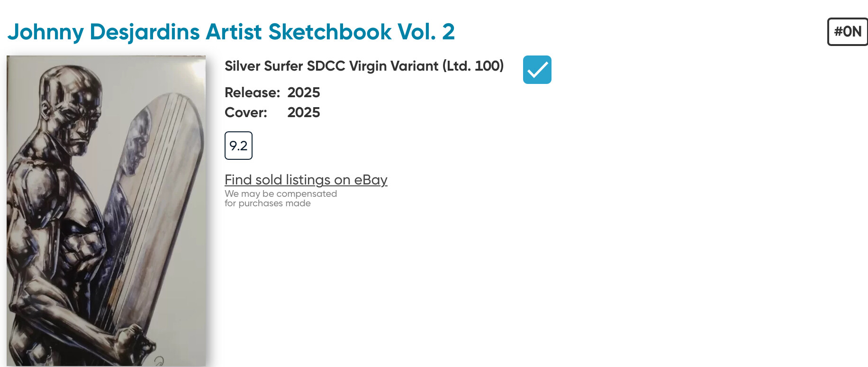
Task: Click the Silver Surfer SDCC Virgin Variant name
Action: coord(332,66)
